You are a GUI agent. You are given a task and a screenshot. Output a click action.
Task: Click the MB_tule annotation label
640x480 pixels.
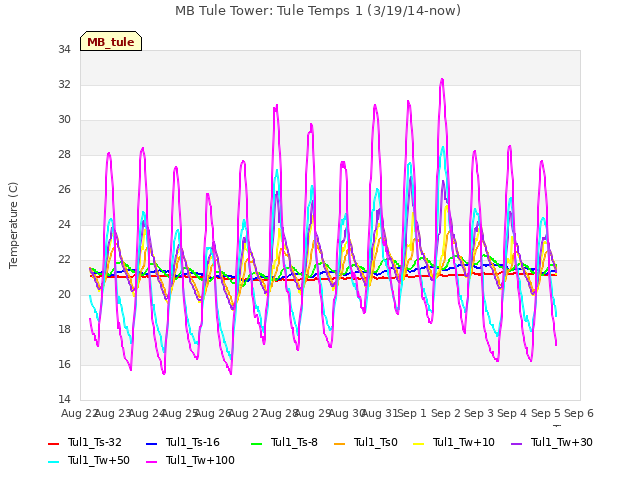111,42
